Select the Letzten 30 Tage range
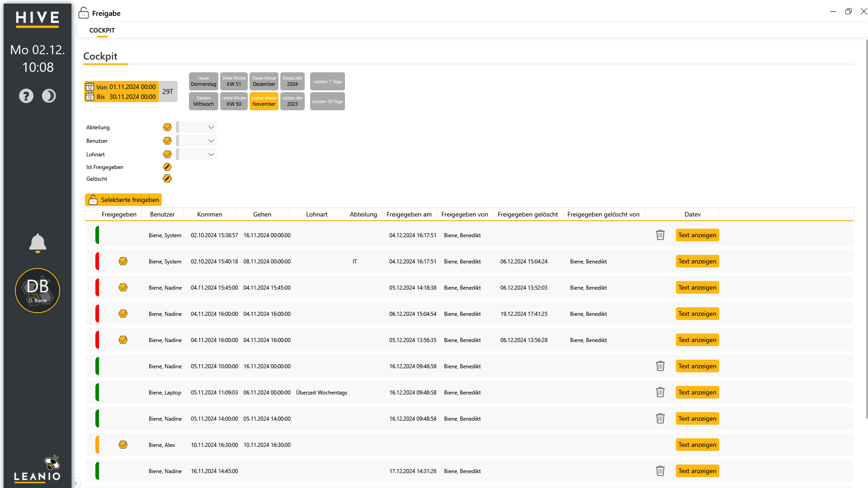868x488 pixels. click(327, 101)
